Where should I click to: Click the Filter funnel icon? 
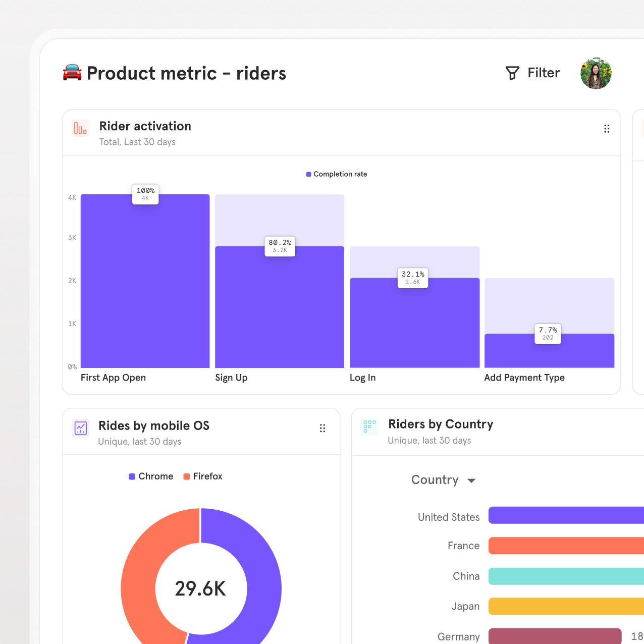512,73
